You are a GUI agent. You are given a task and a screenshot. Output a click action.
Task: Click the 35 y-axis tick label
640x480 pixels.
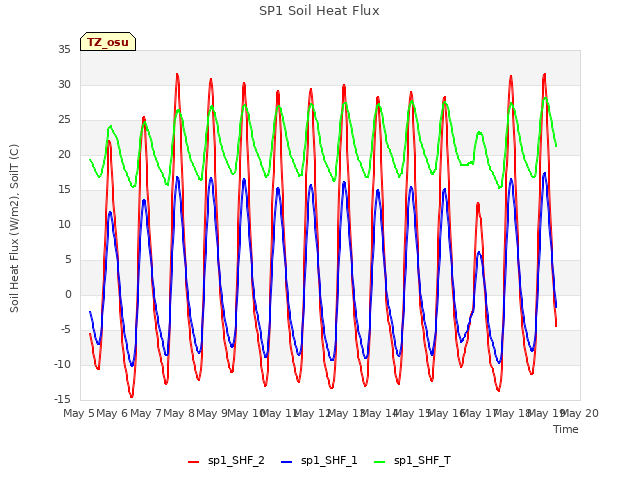pos(64,50)
